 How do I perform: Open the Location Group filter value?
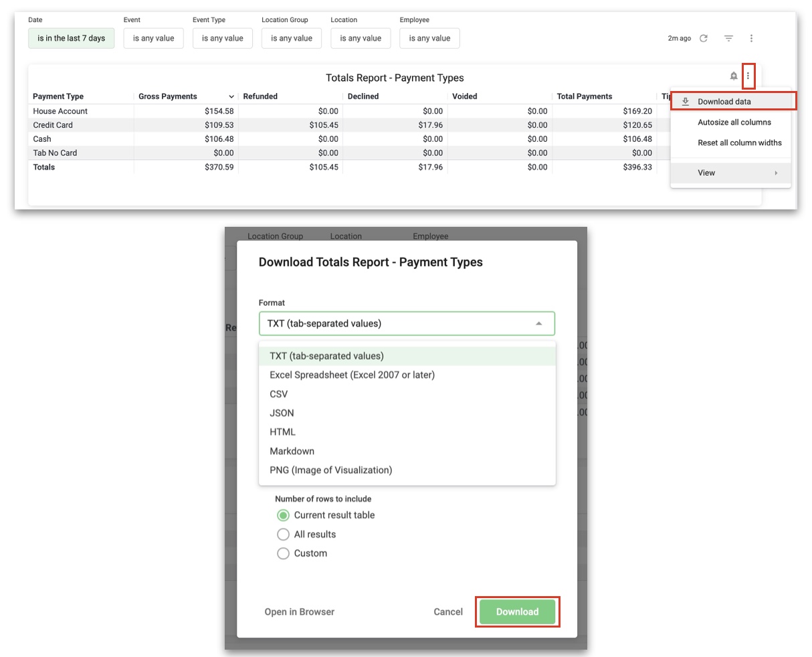[x=292, y=38]
